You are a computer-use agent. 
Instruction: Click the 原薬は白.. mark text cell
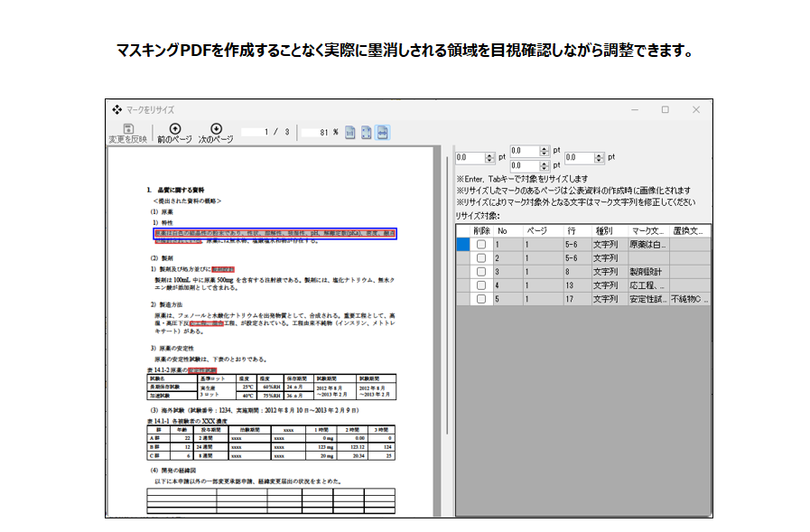(x=648, y=244)
